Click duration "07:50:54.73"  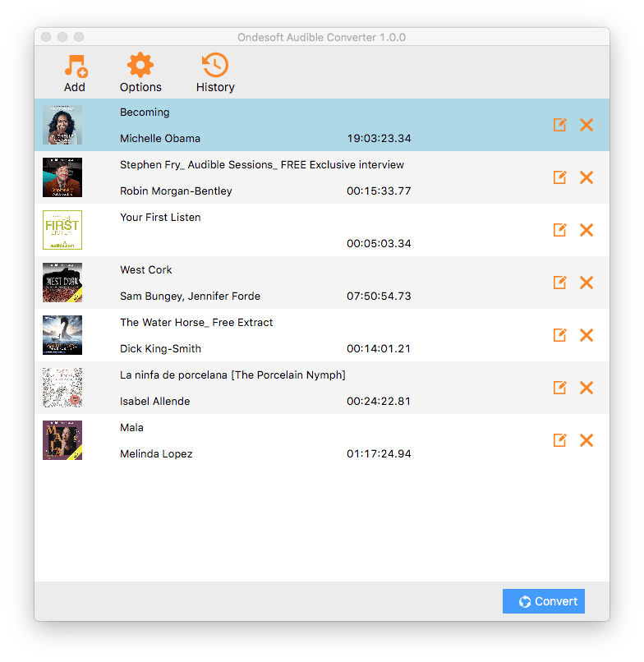click(x=379, y=297)
